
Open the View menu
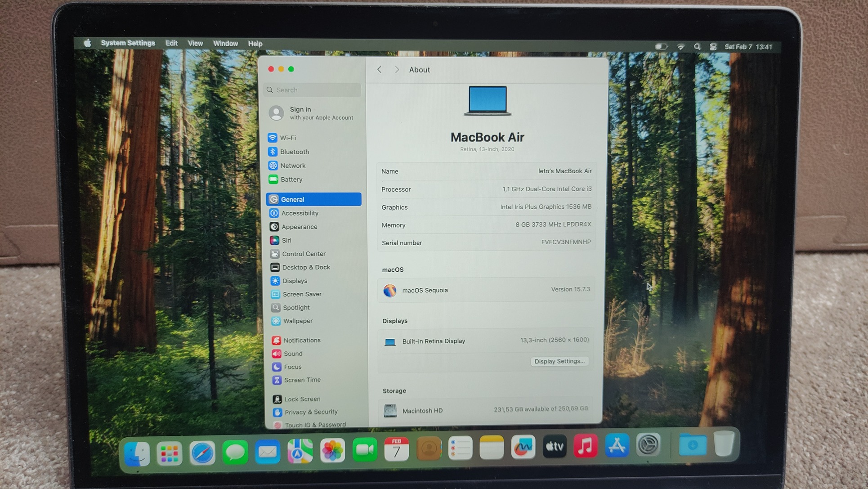(195, 44)
